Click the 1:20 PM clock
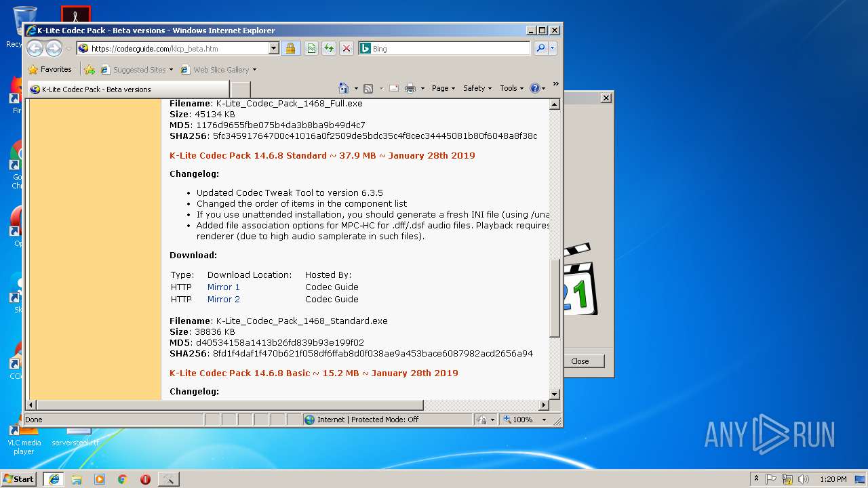 click(833, 479)
